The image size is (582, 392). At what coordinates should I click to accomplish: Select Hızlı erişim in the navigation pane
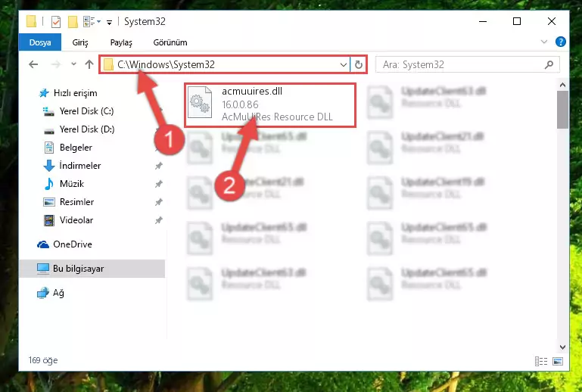(76, 93)
